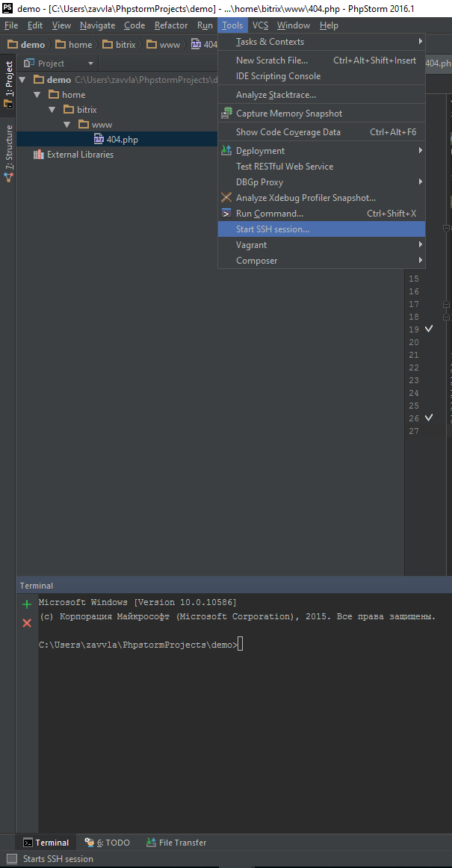Click gutter checkmark on line 26
This screenshot has width=452, height=868.
[x=429, y=418]
